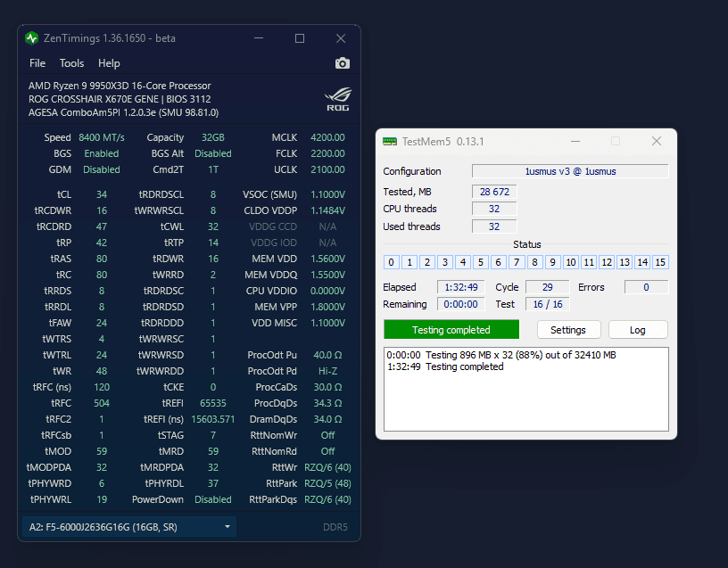Select thread status box 15
Screen dimensions: 728x568
(x=660, y=262)
